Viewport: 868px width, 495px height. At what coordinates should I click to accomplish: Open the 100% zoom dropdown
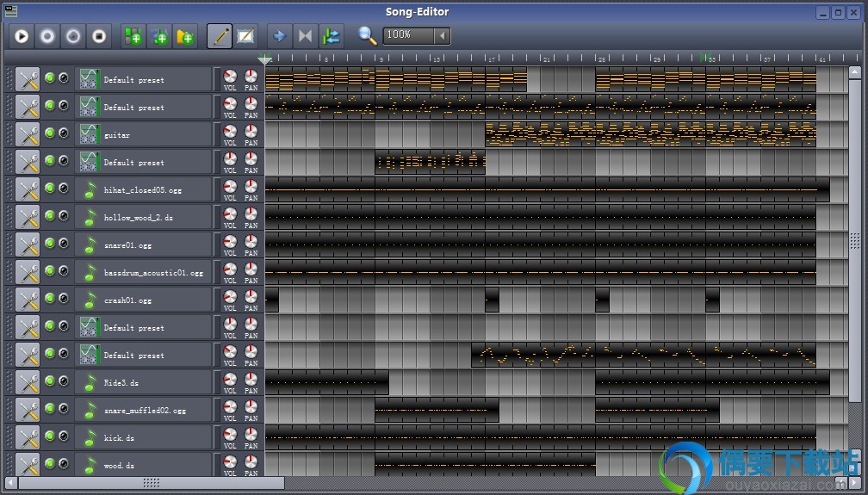click(x=441, y=36)
